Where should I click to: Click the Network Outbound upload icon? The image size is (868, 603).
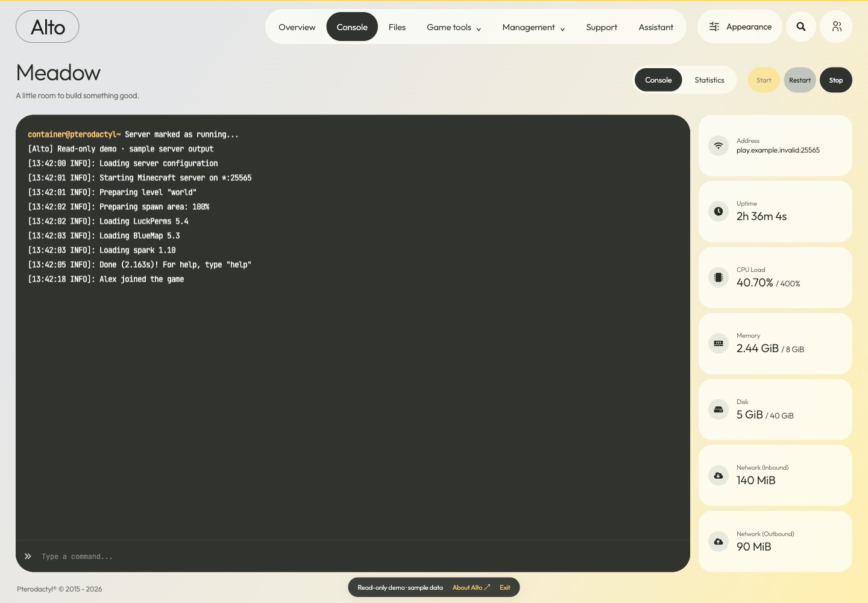[x=719, y=541]
